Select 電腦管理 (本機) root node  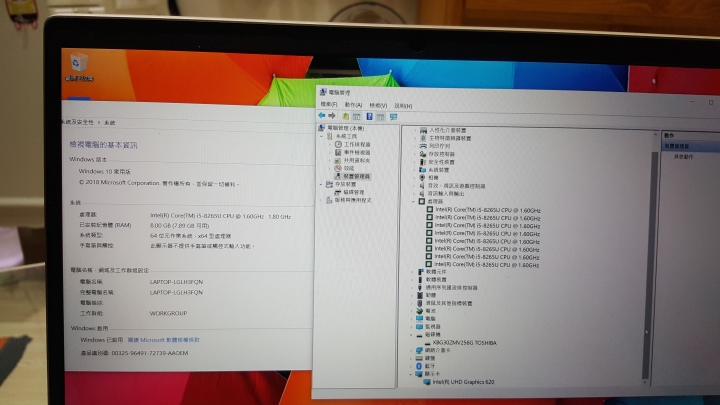point(346,128)
